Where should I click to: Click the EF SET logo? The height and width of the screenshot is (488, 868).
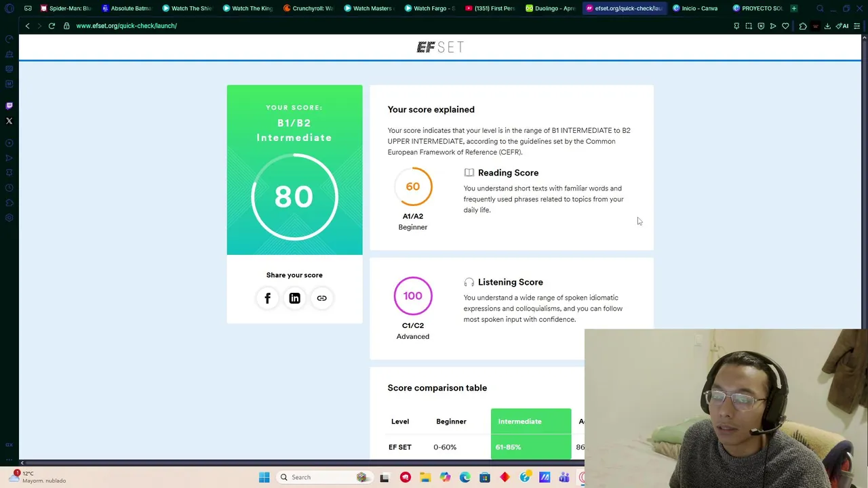(x=440, y=47)
